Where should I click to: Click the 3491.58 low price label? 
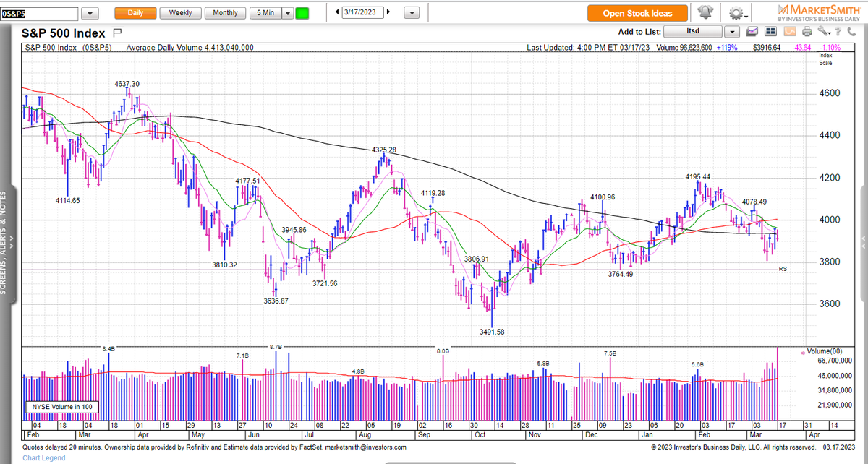(x=491, y=332)
